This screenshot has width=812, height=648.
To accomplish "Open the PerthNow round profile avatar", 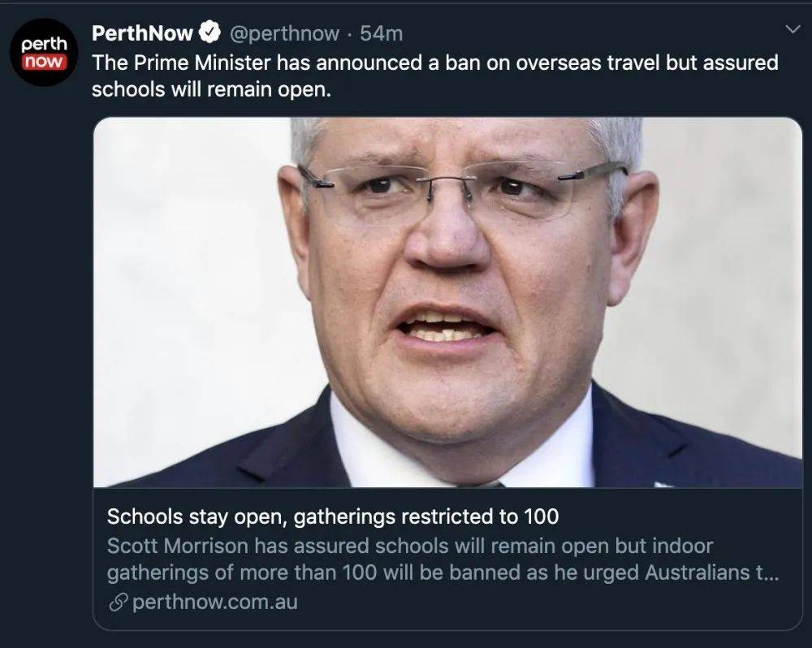I will click(x=44, y=52).
